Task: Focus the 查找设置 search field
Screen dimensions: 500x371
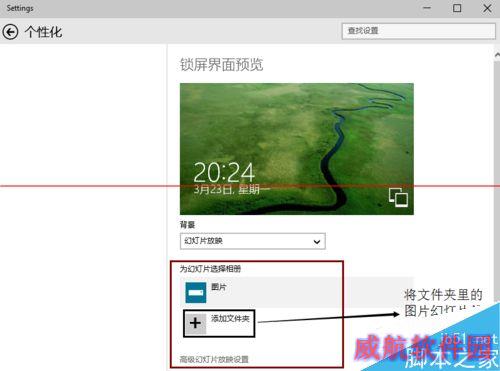Action: (x=419, y=31)
